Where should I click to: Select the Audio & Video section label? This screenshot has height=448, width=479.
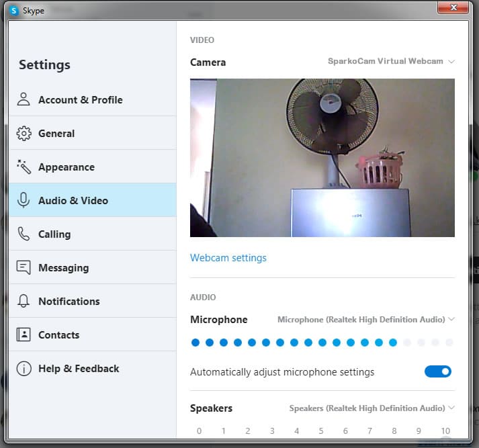pos(73,201)
